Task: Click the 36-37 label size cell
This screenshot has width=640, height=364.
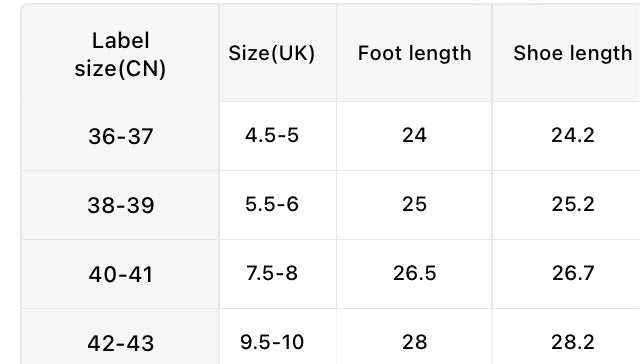Action: [120, 136]
